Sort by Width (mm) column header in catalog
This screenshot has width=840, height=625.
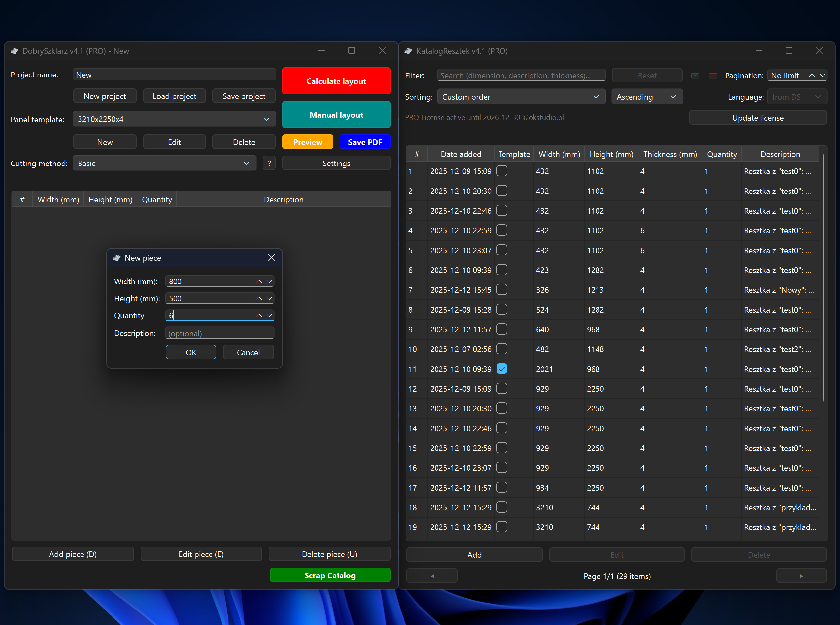(x=559, y=154)
